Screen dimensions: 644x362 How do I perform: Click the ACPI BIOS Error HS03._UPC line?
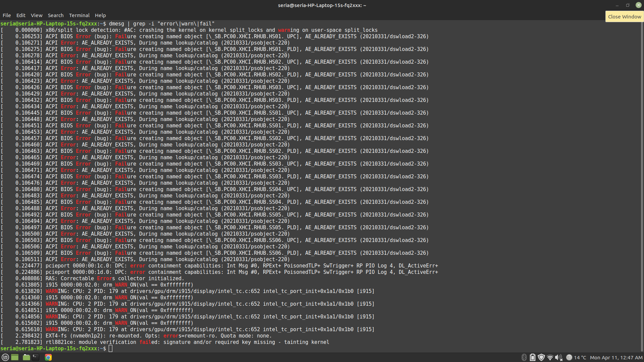point(215,87)
